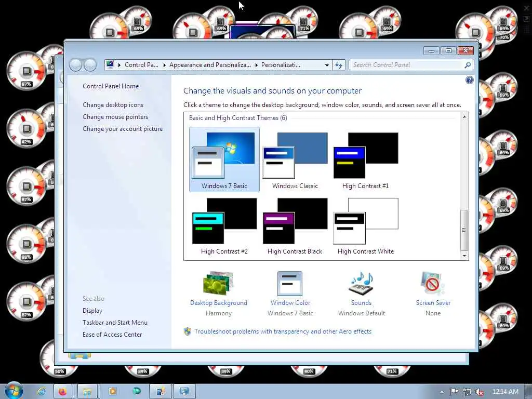The height and width of the screenshot is (399, 532).
Task: Click the help question mark icon
Action: [x=470, y=80]
